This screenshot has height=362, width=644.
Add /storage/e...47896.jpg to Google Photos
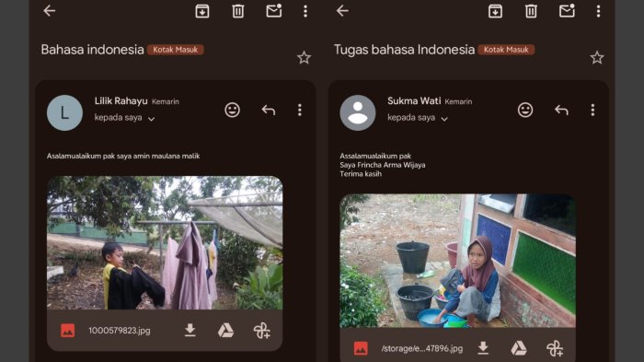[x=555, y=348]
